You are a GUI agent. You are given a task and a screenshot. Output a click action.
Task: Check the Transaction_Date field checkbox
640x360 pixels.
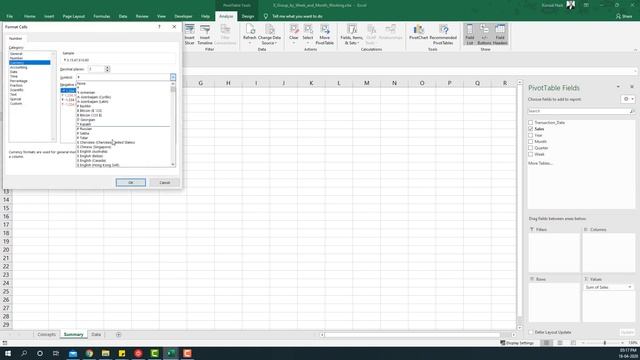coord(531,122)
